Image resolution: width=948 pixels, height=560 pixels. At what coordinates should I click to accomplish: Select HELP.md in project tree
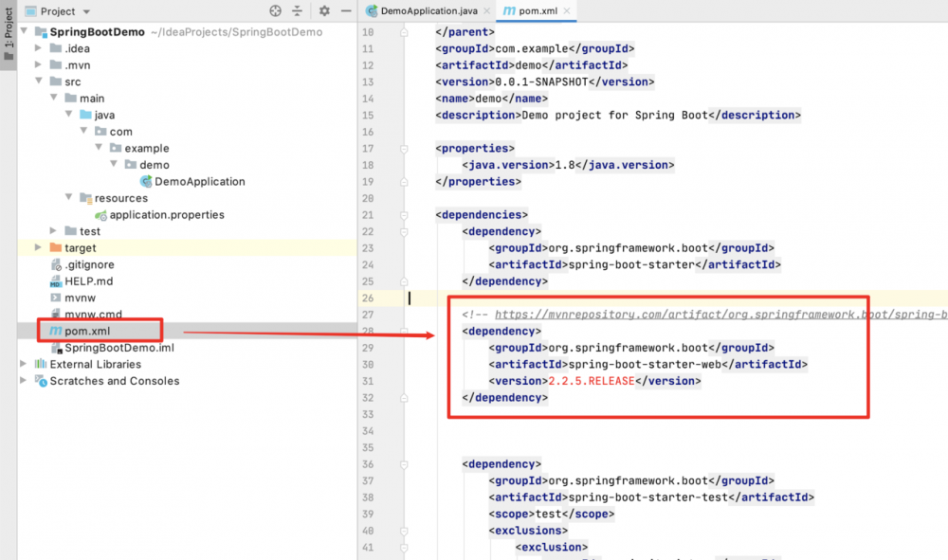(x=88, y=280)
